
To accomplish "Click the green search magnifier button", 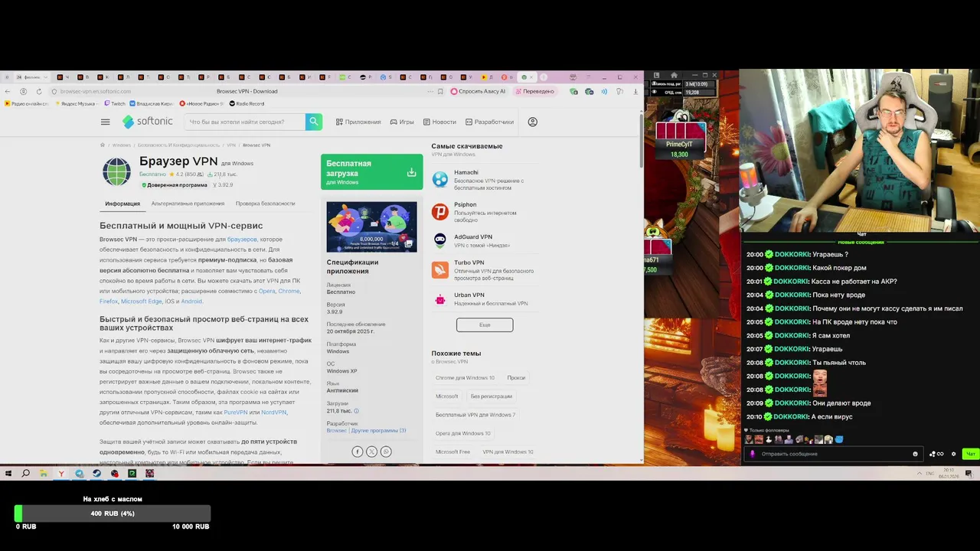I will [x=313, y=122].
